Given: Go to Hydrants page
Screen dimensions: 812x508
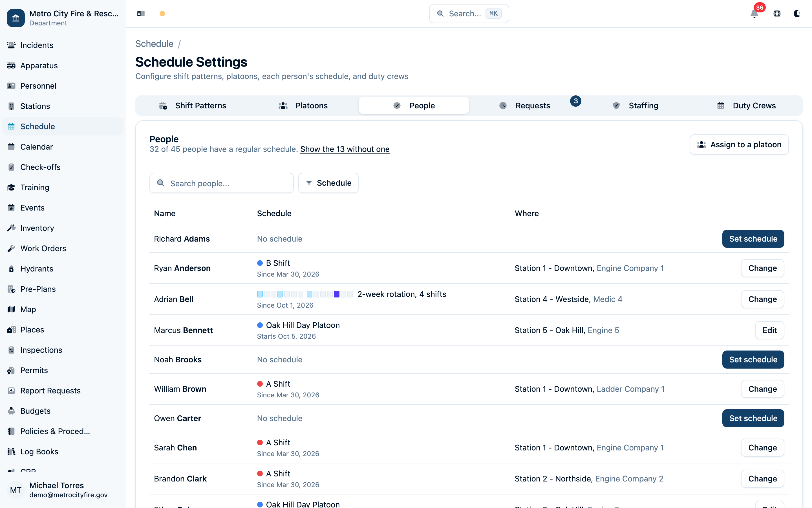Looking at the screenshot, I should (63, 269).
